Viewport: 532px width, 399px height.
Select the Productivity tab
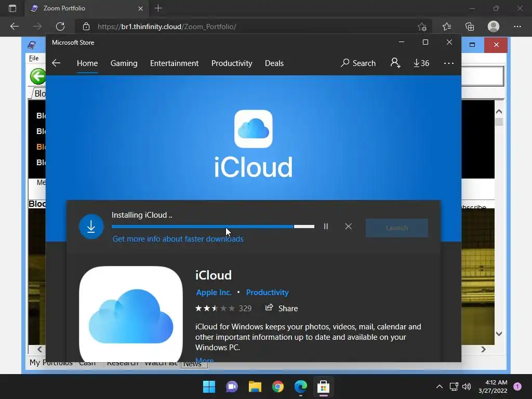pos(232,63)
